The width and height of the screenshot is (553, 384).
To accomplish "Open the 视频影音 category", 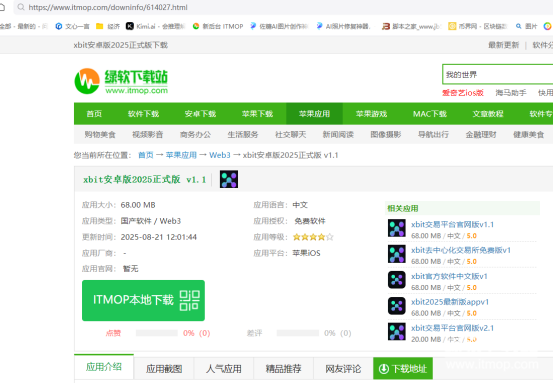I will 147,134.
